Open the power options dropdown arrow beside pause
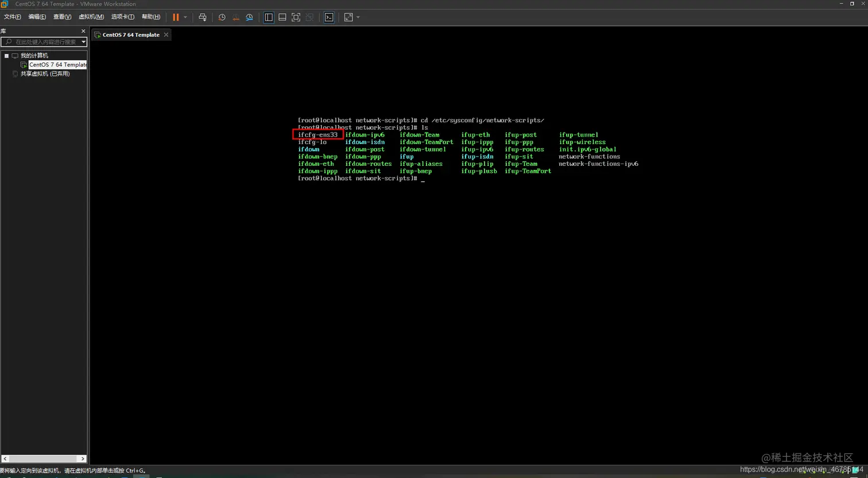This screenshot has width=868, height=478. point(185,17)
